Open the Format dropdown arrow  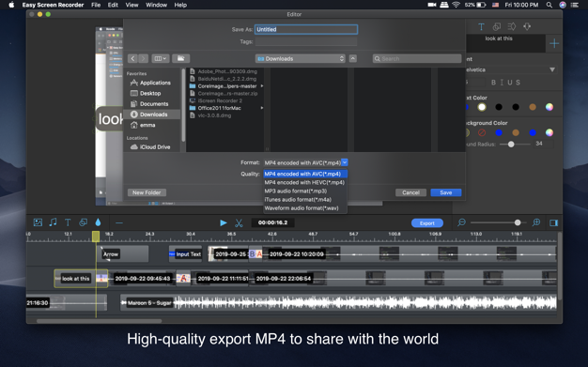tap(345, 162)
